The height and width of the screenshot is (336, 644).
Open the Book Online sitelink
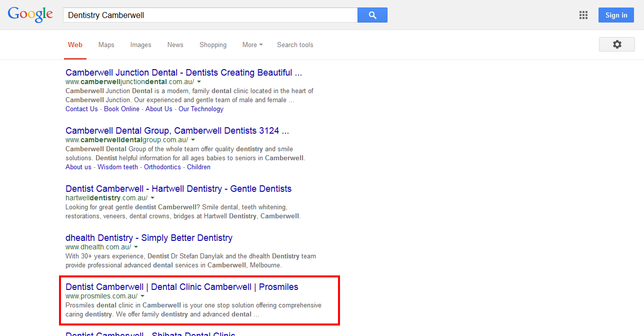pos(121,109)
